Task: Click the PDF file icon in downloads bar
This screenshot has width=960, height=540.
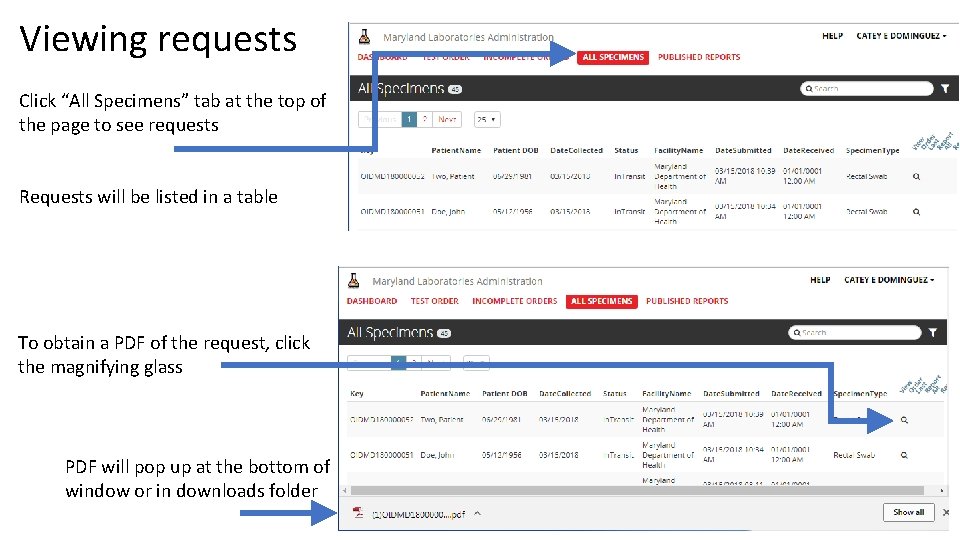Action: click(358, 513)
